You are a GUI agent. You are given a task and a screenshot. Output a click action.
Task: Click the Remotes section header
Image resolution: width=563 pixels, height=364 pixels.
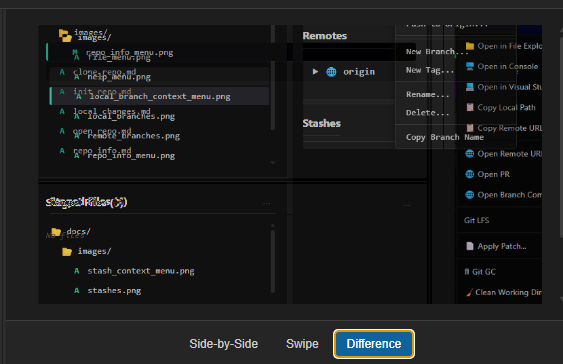click(x=325, y=36)
